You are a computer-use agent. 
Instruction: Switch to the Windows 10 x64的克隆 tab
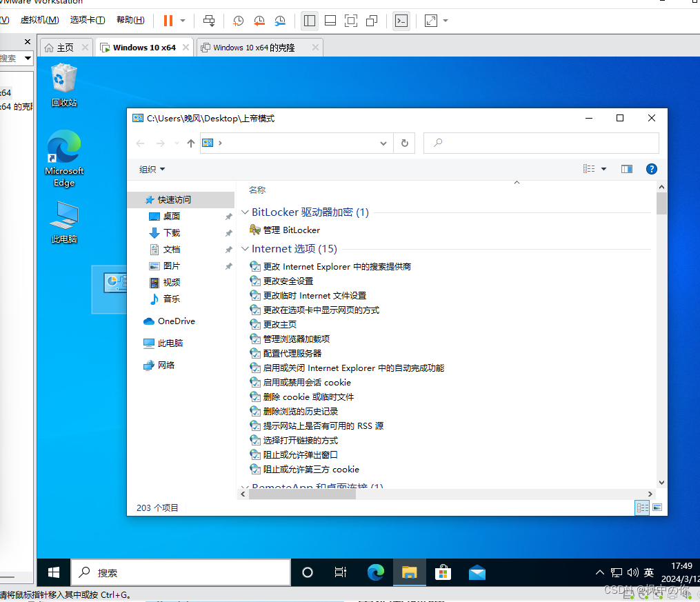coord(255,48)
